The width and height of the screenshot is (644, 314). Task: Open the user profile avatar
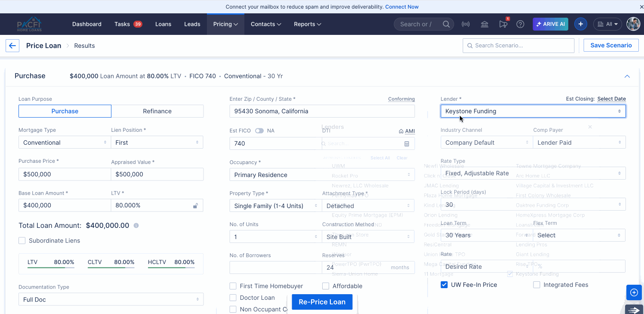633,24
